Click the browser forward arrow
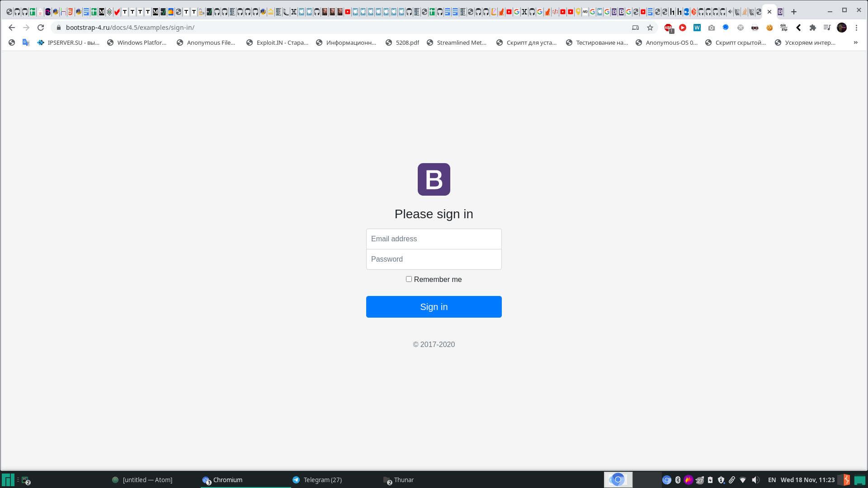 26,28
